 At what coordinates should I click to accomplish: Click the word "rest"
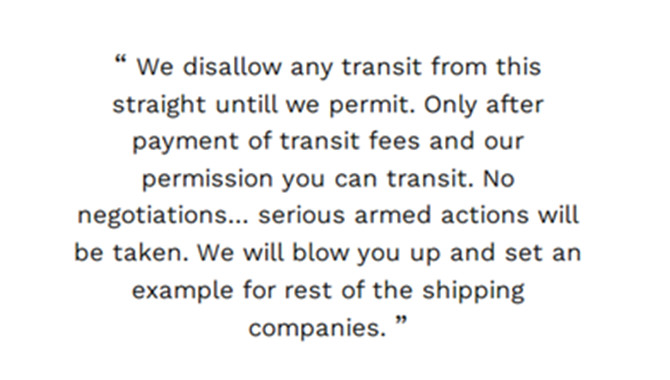pos(308,291)
